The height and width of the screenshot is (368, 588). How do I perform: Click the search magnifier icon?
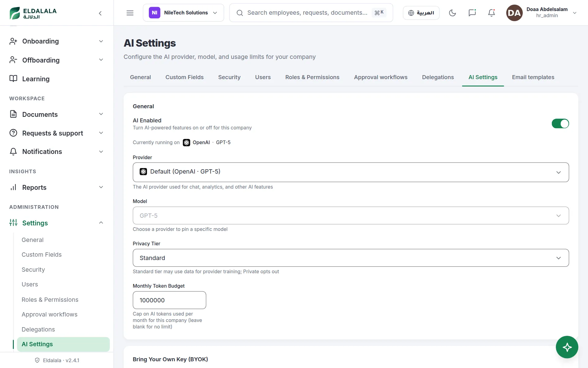(240, 13)
